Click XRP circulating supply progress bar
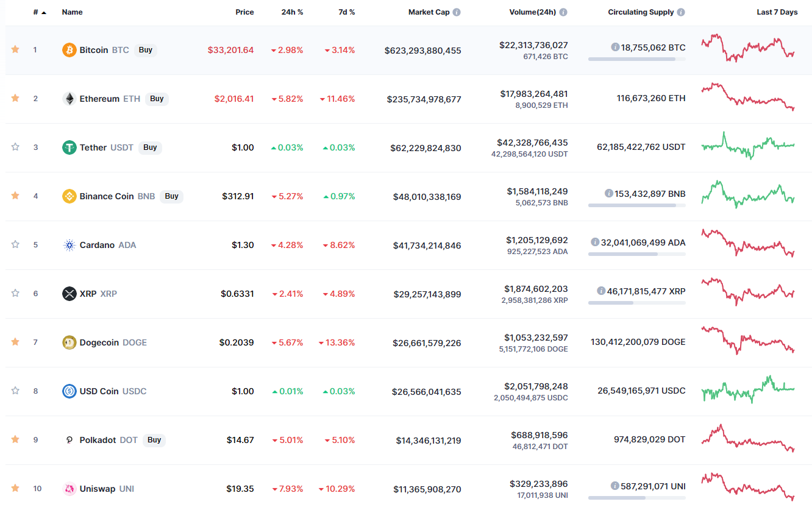Viewport: 812px width, 507px height. tap(636, 303)
